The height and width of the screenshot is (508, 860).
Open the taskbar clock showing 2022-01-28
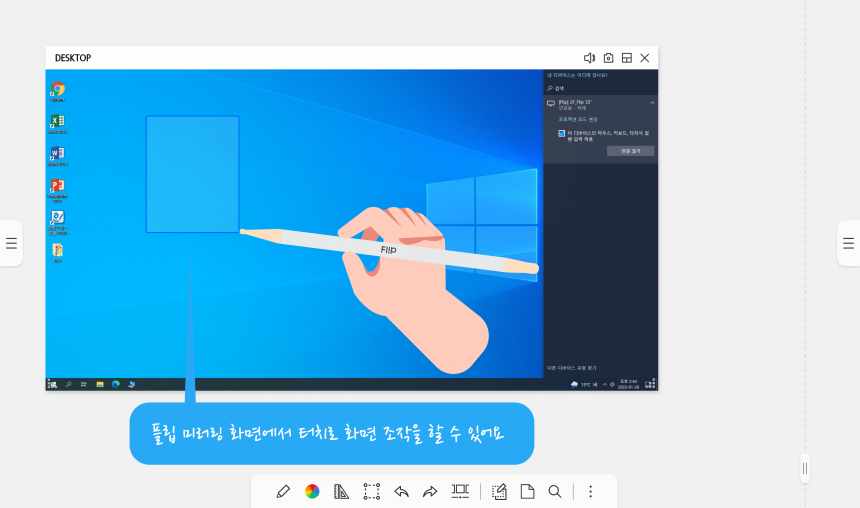click(x=629, y=384)
